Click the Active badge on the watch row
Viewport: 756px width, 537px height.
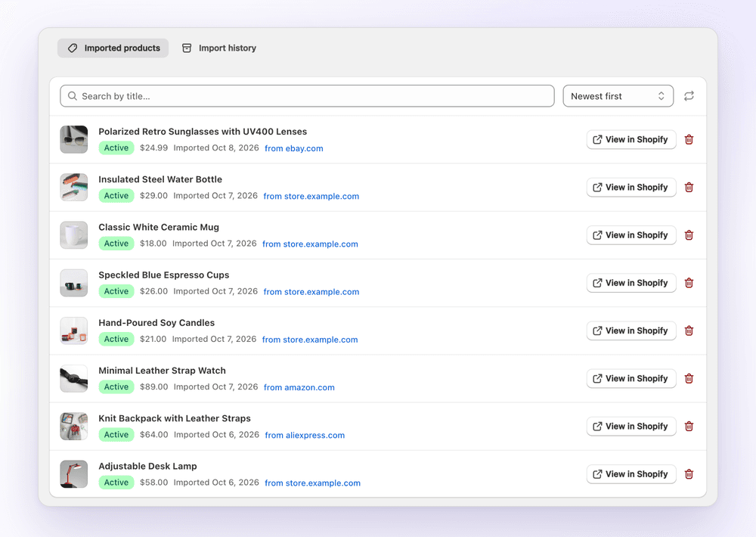point(116,386)
